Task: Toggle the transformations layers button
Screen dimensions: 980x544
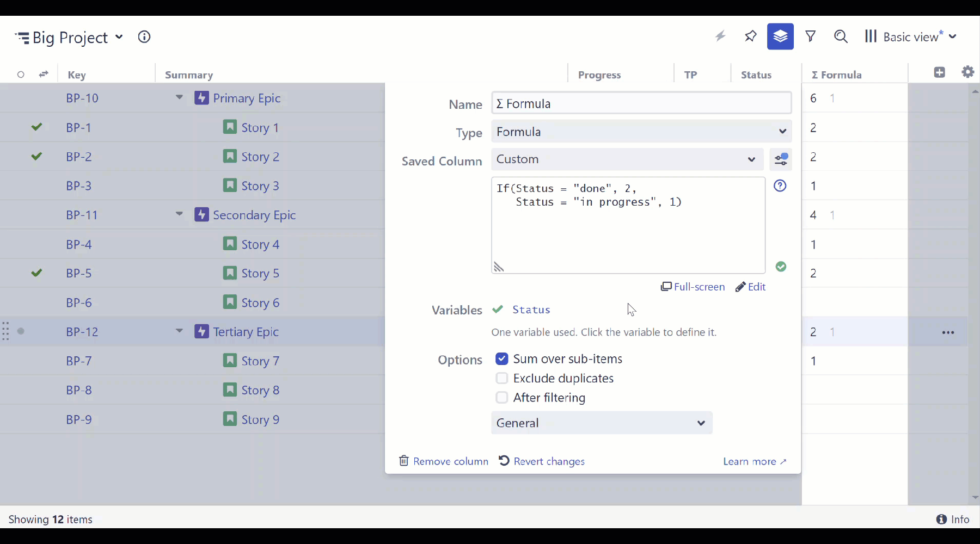Action: point(780,36)
